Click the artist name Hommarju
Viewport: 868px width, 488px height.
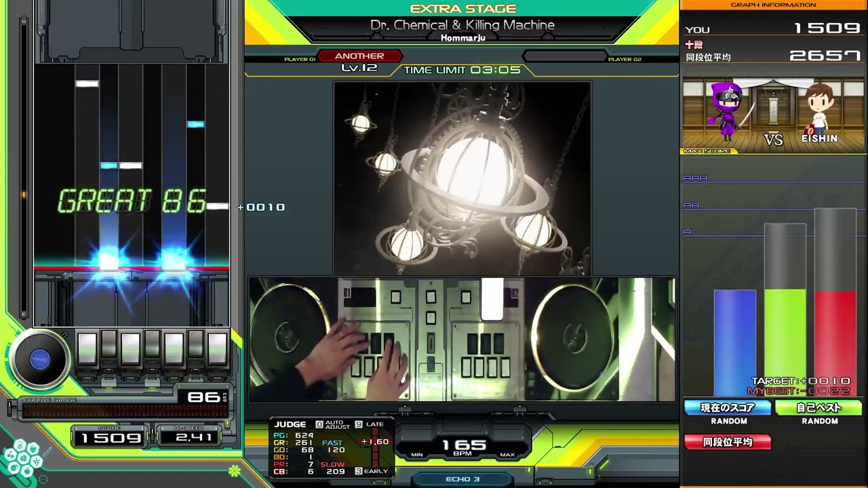(x=462, y=38)
